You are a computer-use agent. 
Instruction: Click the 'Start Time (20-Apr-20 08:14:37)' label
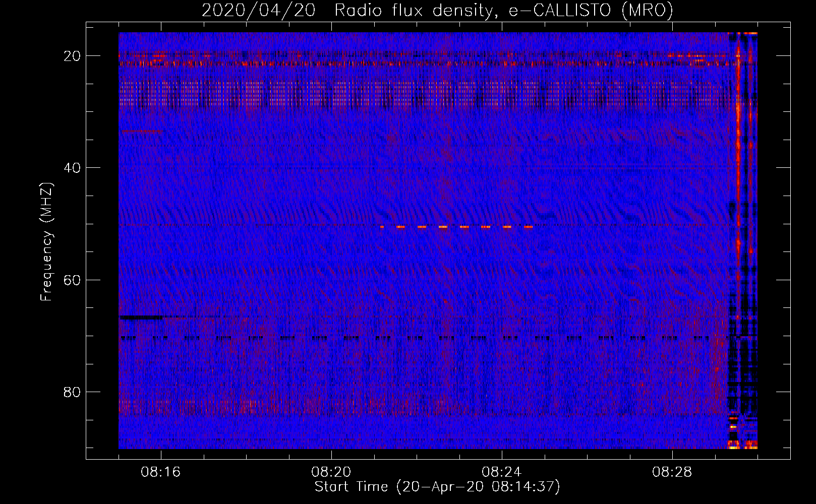(x=437, y=487)
